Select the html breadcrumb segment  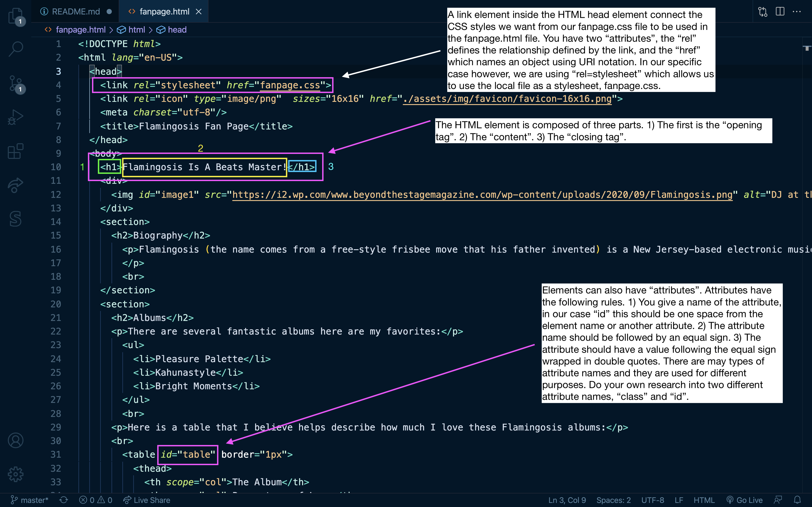click(137, 30)
